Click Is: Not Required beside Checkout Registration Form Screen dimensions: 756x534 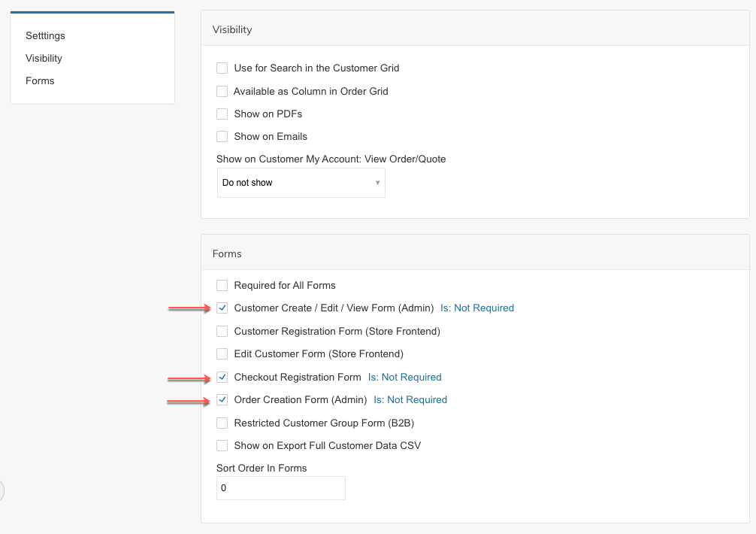[404, 378]
